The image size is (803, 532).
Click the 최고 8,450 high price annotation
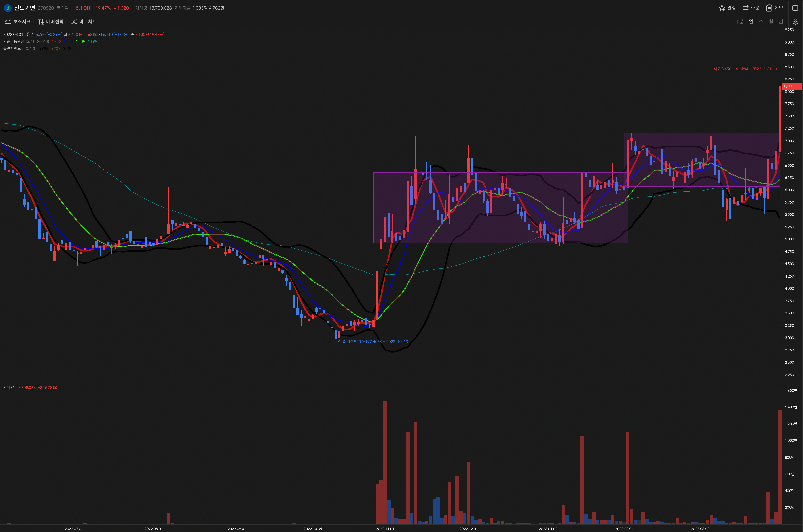click(745, 69)
